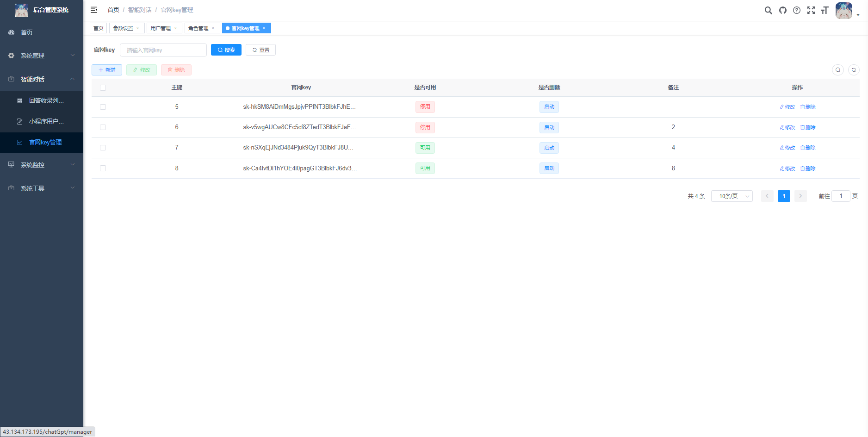The width and height of the screenshot is (868, 437).
Task: Open the 10条/页 page size dropdown
Action: tap(732, 196)
